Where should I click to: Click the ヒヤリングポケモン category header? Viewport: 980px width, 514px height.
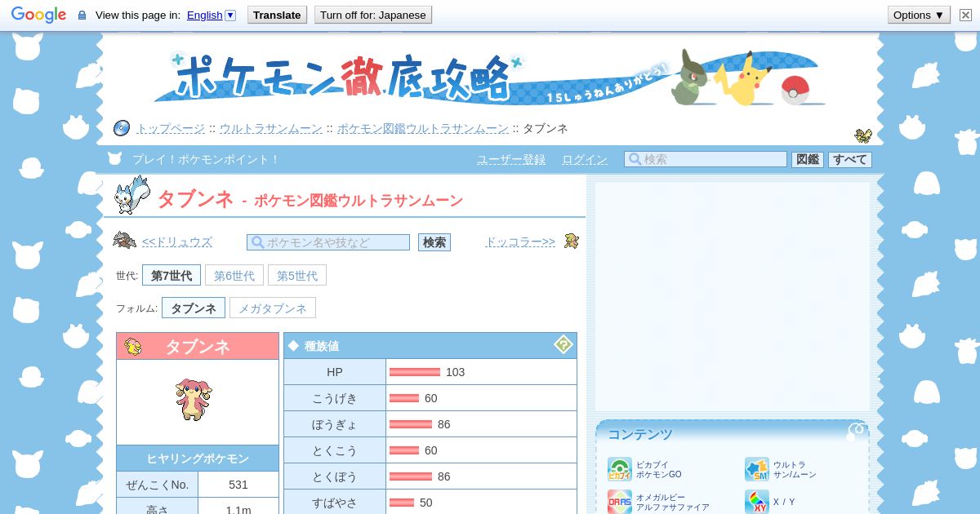tap(198, 459)
